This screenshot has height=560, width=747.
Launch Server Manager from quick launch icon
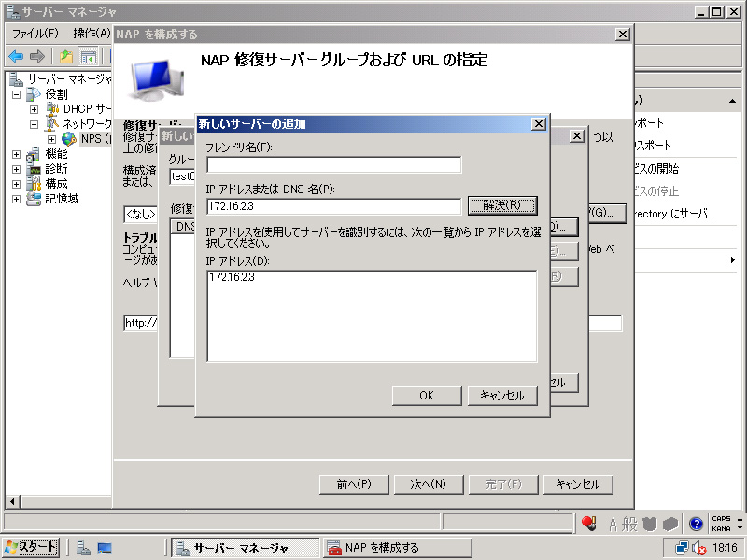83,548
